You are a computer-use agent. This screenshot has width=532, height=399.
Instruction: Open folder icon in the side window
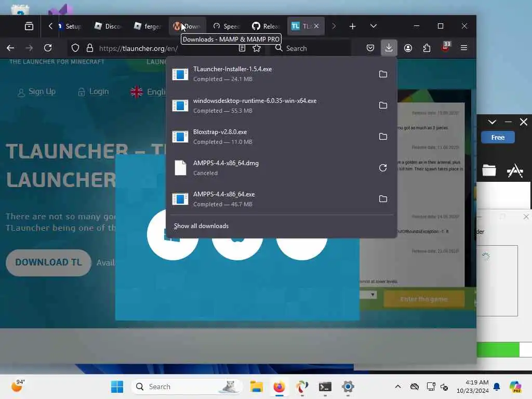[x=489, y=170]
